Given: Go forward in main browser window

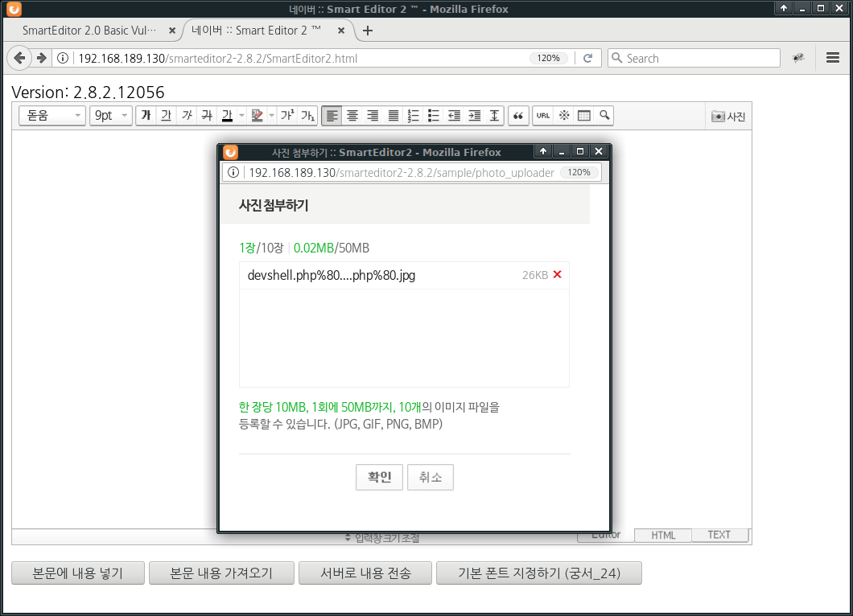Looking at the screenshot, I should pos(41,58).
